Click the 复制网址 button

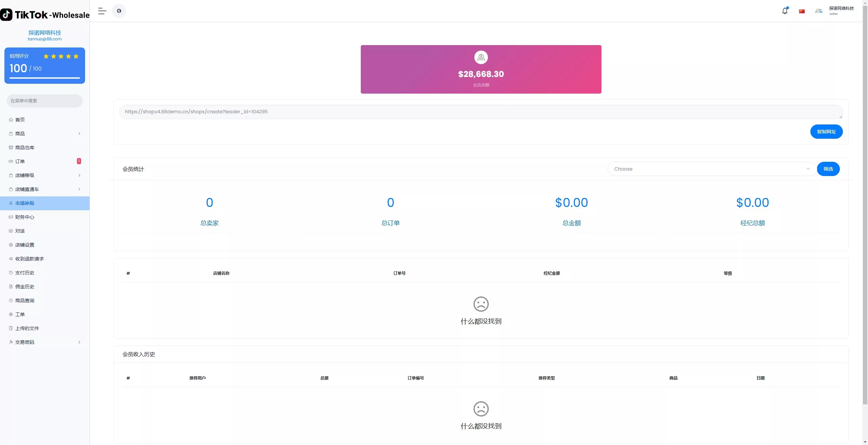[826, 132]
